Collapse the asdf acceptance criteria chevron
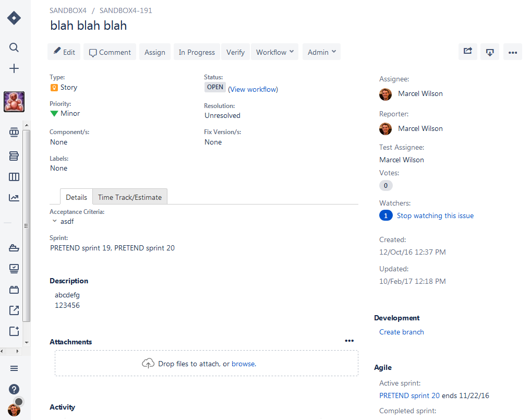The height and width of the screenshot is (420, 530). point(54,221)
